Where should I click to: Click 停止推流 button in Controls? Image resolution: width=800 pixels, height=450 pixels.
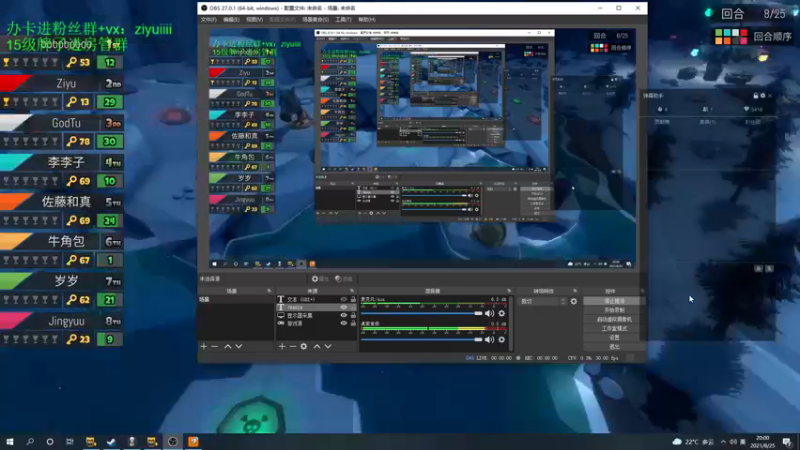614,301
